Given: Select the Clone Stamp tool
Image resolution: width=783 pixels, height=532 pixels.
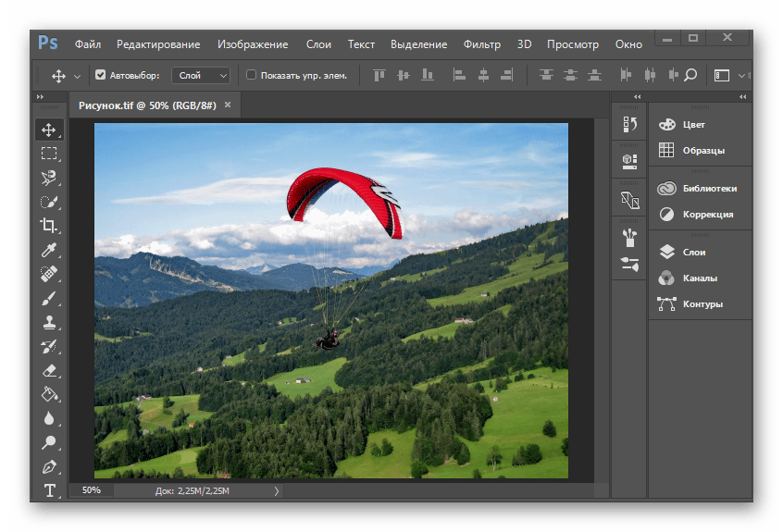Looking at the screenshot, I should coord(48,322).
